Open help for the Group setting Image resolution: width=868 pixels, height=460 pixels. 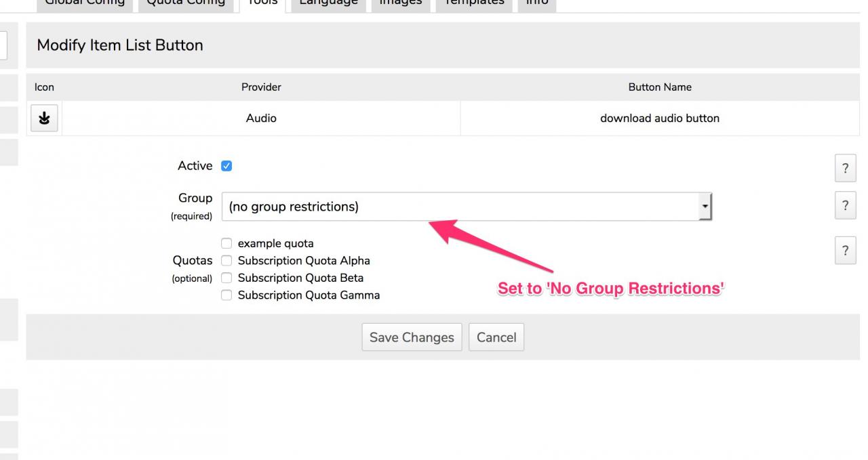pyautogui.click(x=845, y=205)
